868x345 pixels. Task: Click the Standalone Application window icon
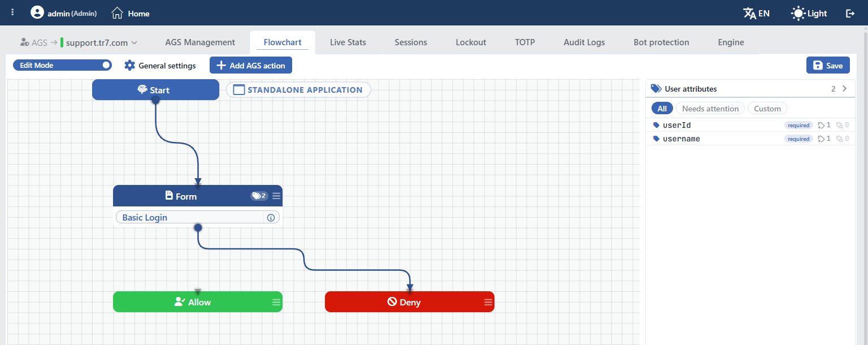(238, 90)
